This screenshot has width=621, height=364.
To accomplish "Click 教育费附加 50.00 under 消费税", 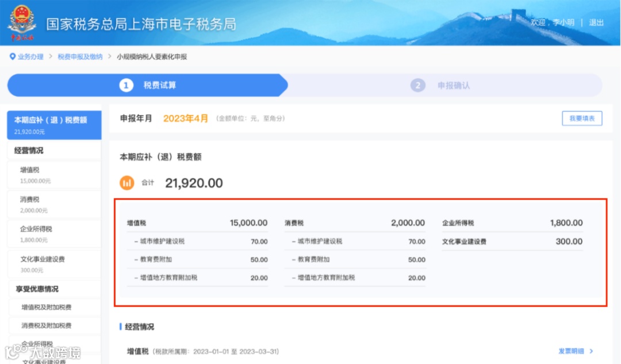I will point(355,259).
